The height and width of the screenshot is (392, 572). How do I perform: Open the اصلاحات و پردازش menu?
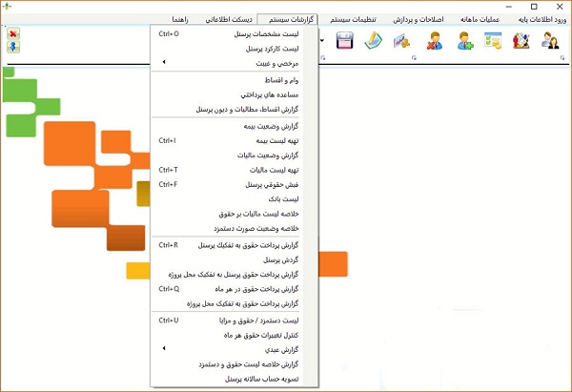(x=419, y=19)
